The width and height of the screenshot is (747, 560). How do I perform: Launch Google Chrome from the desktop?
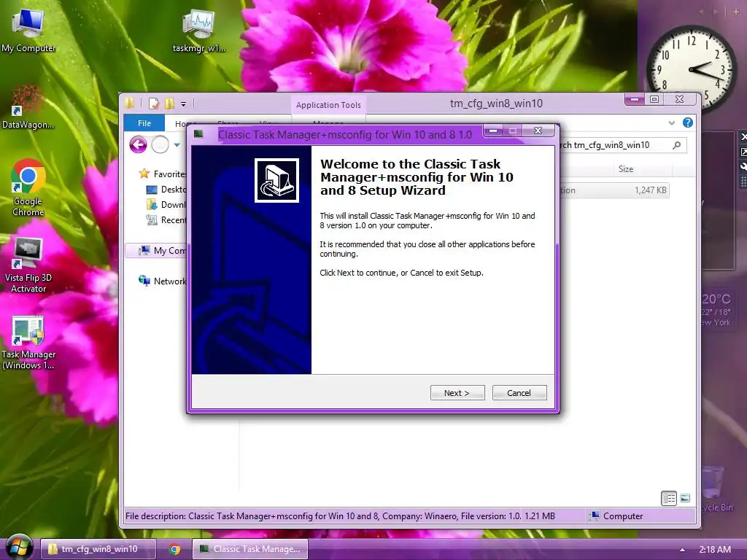tap(28, 187)
